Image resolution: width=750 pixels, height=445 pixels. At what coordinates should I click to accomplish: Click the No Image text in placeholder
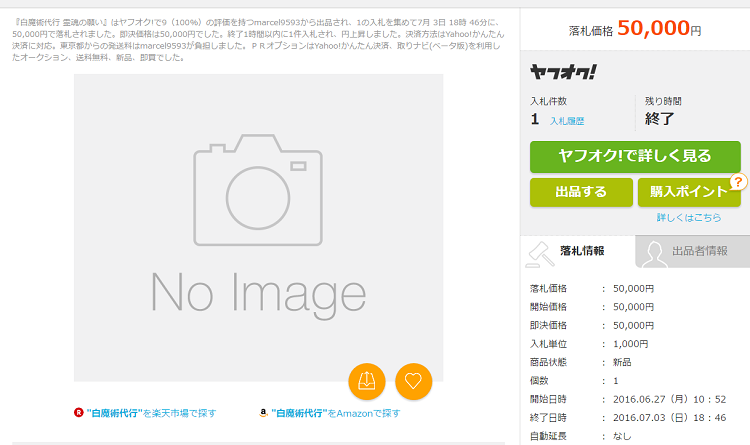pyautogui.click(x=258, y=290)
